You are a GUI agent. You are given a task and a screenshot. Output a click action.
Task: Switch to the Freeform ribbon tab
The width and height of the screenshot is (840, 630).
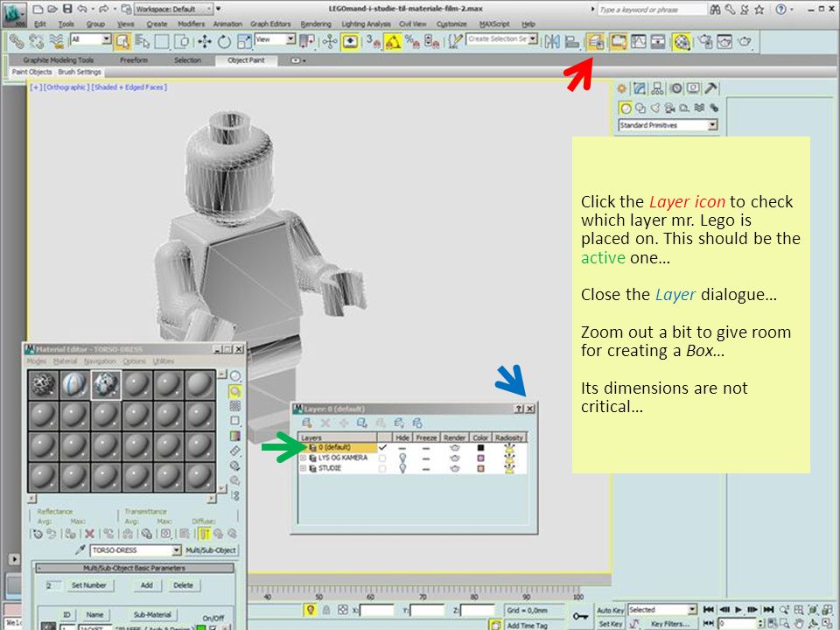click(134, 60)
